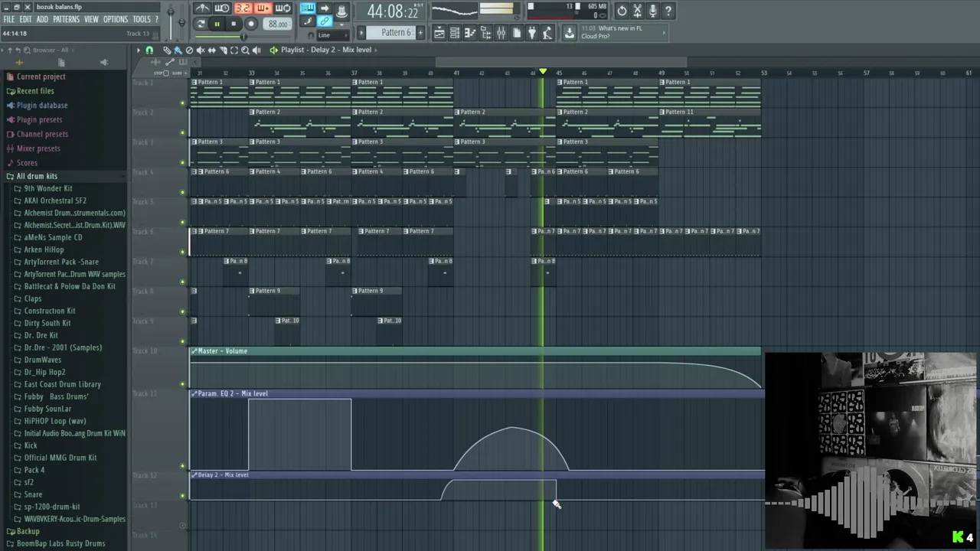Open the Mixer from top toolbar
Viewport: 980px width, 551px height.
pos(501,33)
